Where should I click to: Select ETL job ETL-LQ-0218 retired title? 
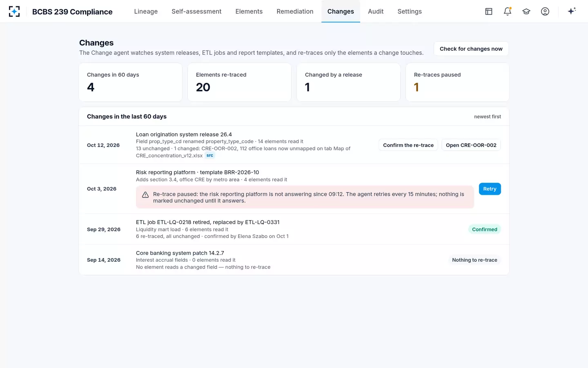[x=208, y=222]
